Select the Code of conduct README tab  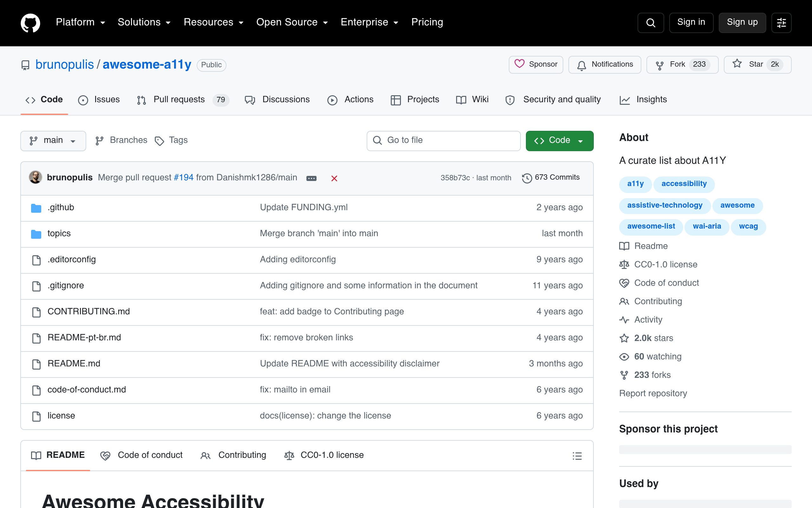pos(141,455)
